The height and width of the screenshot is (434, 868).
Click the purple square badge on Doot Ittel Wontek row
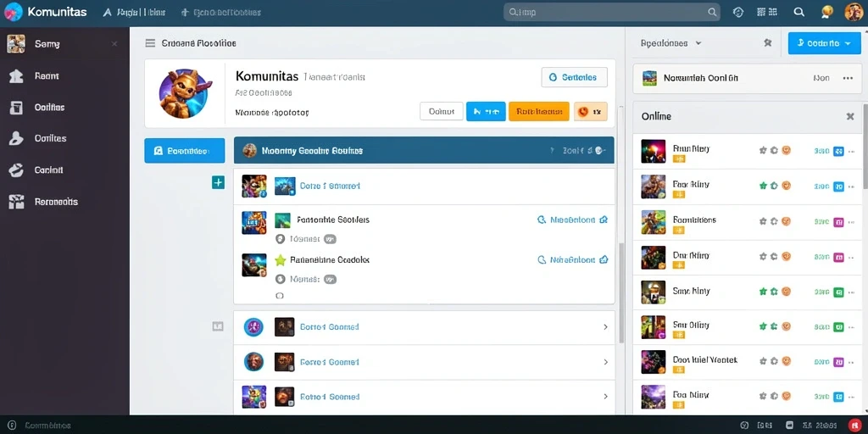tap(838, 361)
